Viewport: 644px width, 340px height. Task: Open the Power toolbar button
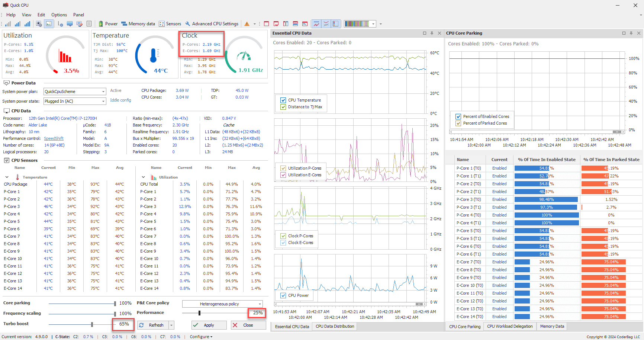click(108, 24)
